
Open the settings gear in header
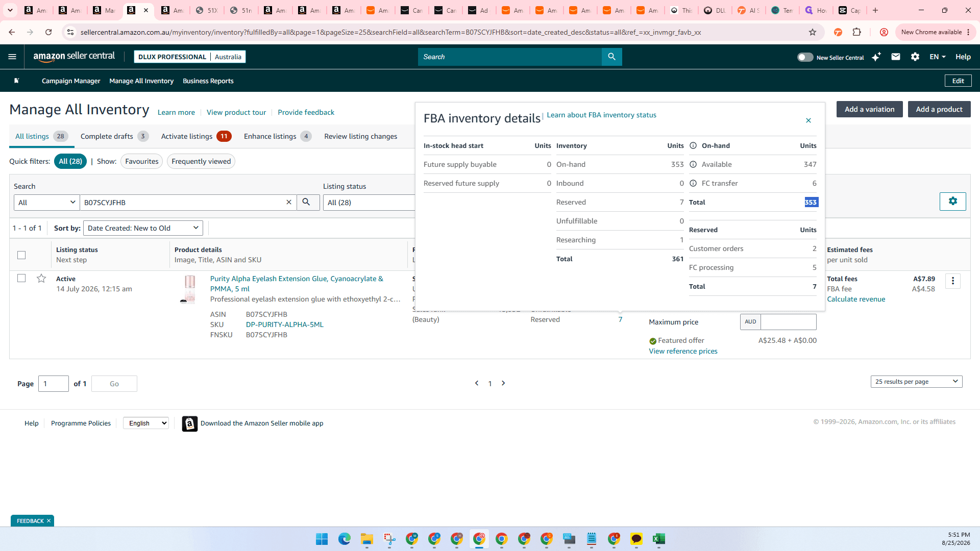click(915, 57)
